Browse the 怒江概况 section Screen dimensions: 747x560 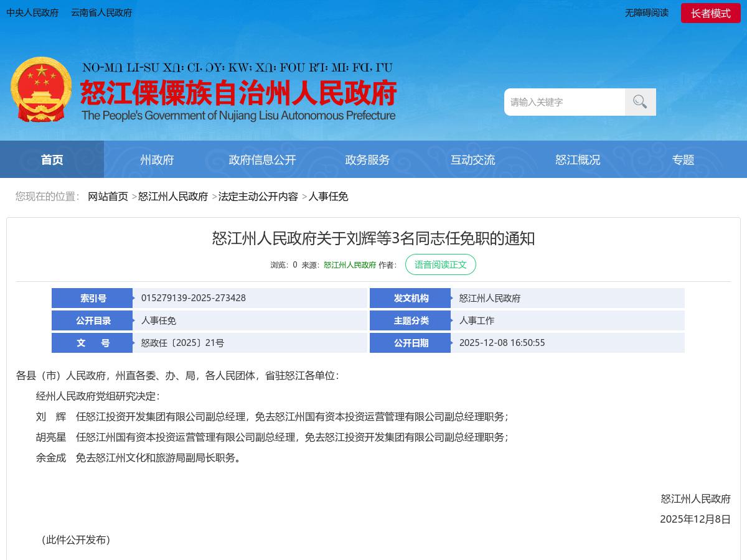[x=576, y=159]
